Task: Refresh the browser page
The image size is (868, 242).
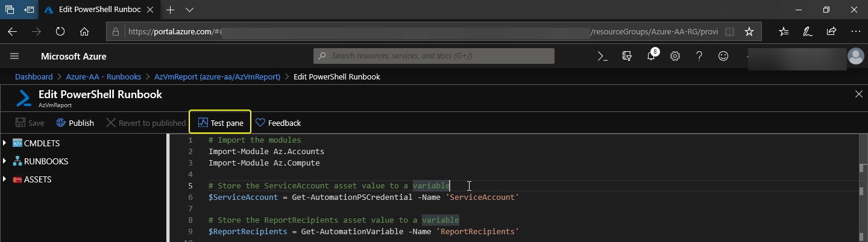Action: click(x=60, y=31)
